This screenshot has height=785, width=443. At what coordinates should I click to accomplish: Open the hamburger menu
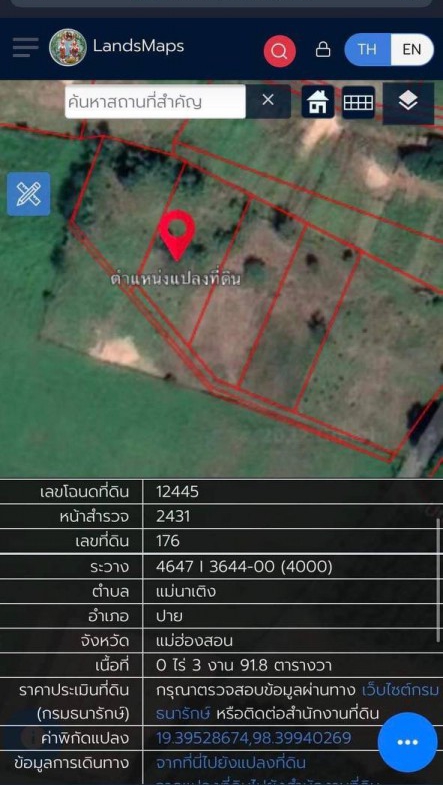pos(25,48)
